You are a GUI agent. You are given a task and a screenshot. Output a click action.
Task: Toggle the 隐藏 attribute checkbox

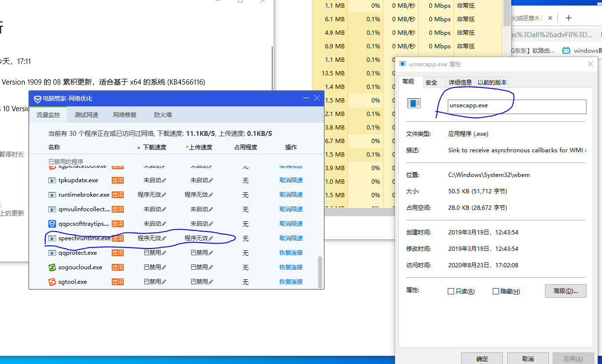(496, 291)
